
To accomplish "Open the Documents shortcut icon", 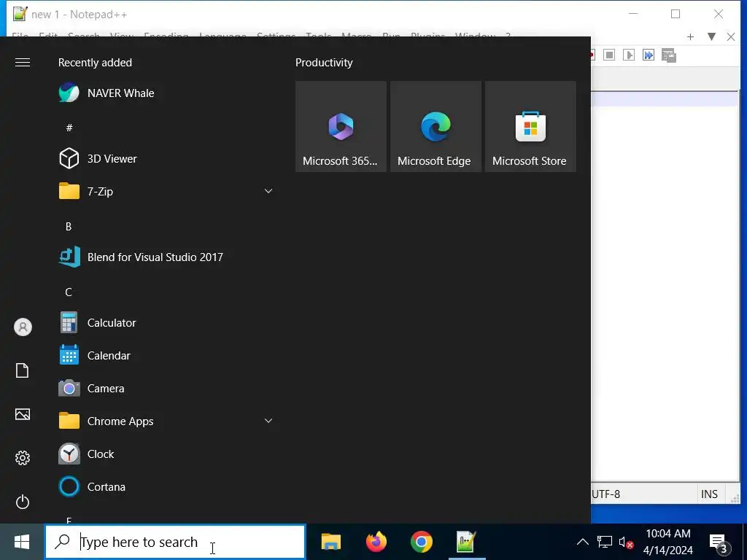I will [23, 370].
